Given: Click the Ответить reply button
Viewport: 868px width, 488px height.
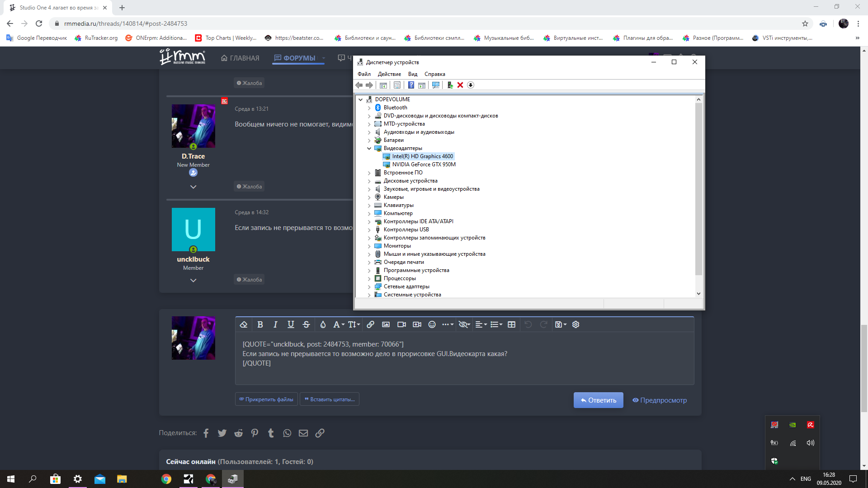Looking at the screenshot, I should pyautogui.click(x=598, y=400).
